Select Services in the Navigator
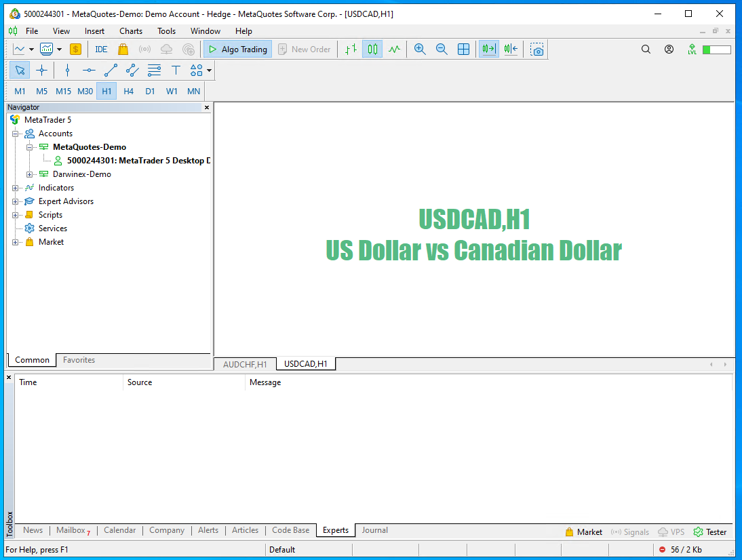The width and height of the screenshot is (742, 560). [x=52, y=228]
